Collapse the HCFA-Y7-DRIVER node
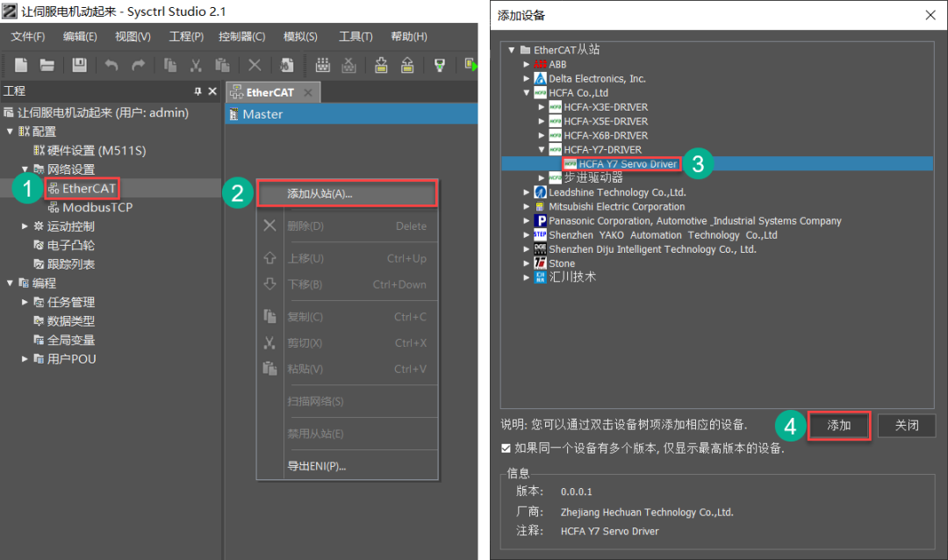948x560 pixels. (542, 149)
